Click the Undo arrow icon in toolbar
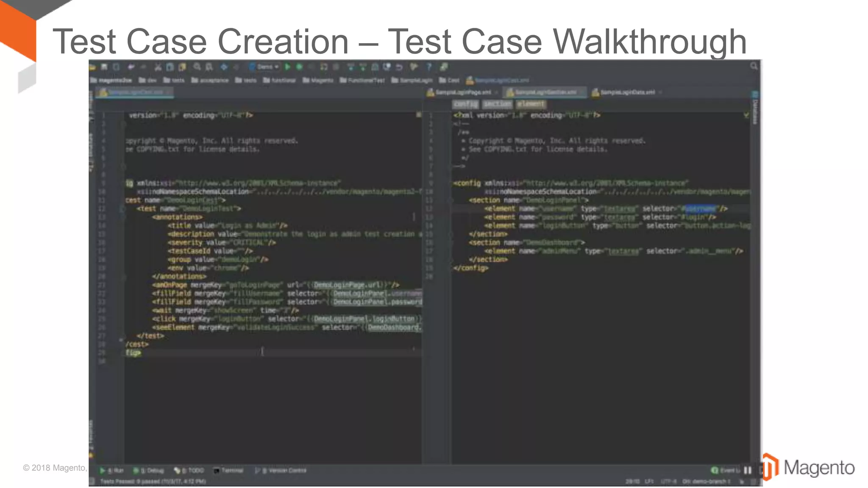The width and height of the screenshot is (868, 488). [131, 67]
